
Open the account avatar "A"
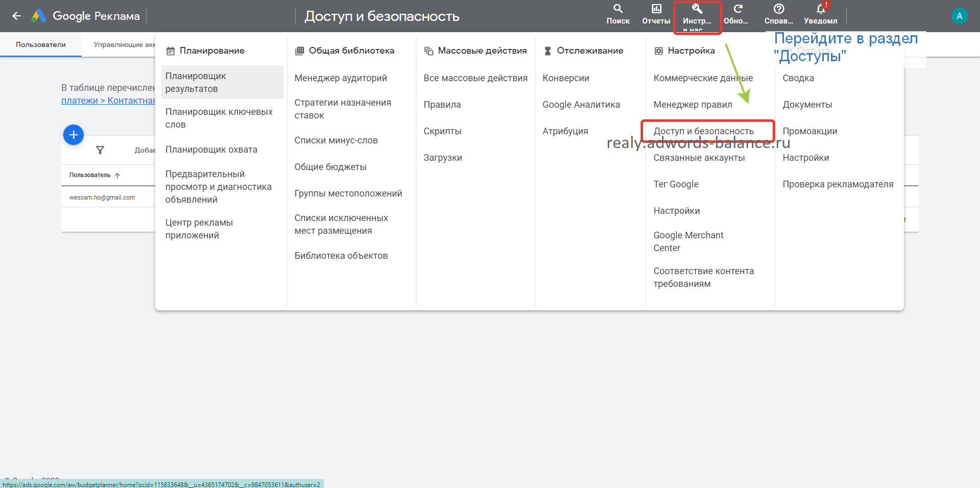point(959,16)
